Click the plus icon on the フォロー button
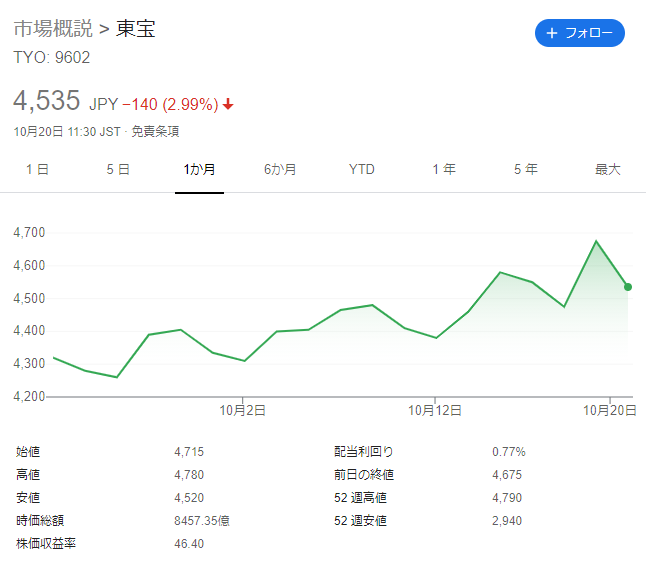This screenshot has width=646, height=572. click(552, 33)
